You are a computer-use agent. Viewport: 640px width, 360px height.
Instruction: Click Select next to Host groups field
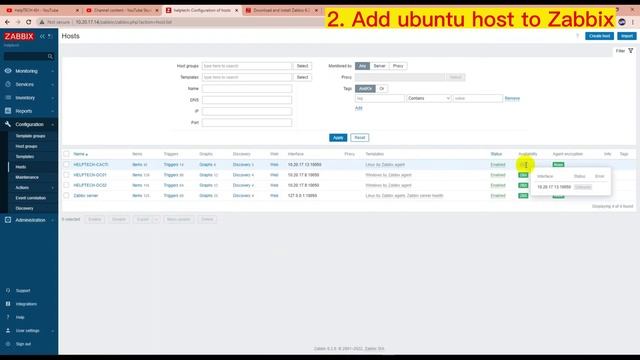coord(302,66)
